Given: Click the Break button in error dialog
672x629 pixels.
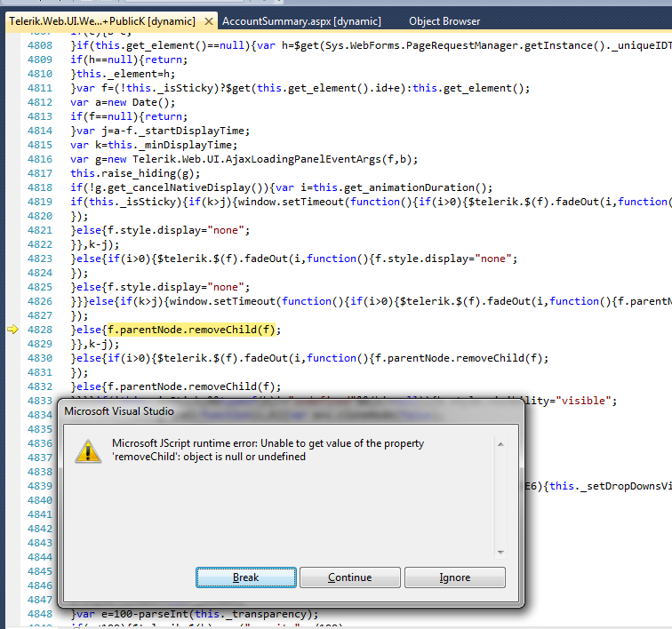Looking at the screenshot, I should [246, 577].
